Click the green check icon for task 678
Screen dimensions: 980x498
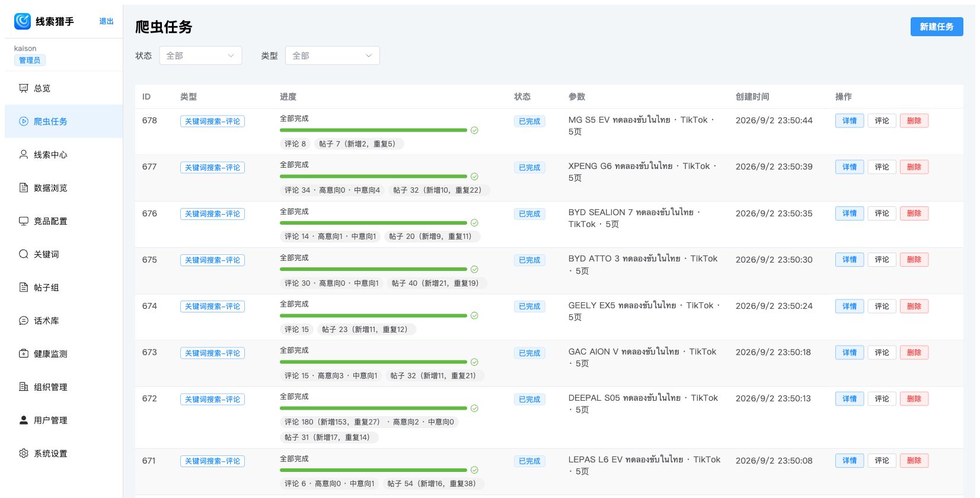pyautogui.click(x=474, y=130)
